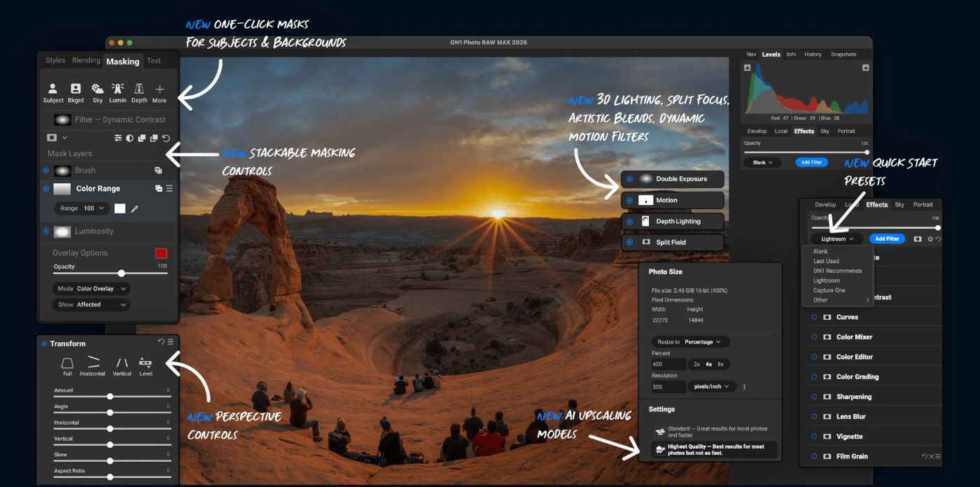Open the Mode Color Overlay dropdown
This screenshot has height=487, width=980.
(x=91, y=289)
